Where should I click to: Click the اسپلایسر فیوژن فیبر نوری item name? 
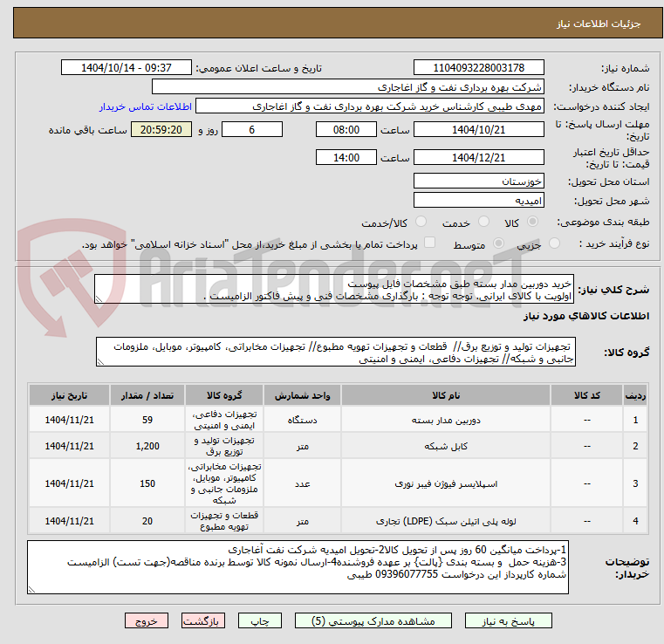(446, 483)
